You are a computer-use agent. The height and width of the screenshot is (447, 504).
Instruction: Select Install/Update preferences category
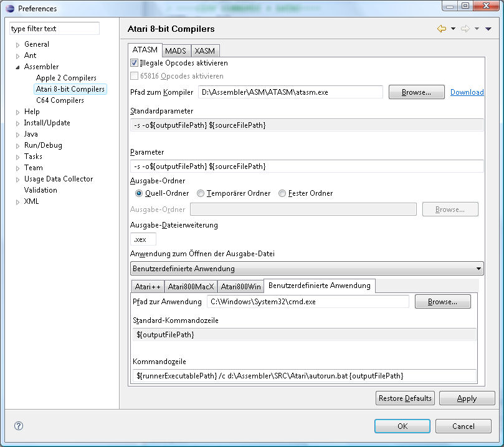pyautogui.click(x=47, y=123)
